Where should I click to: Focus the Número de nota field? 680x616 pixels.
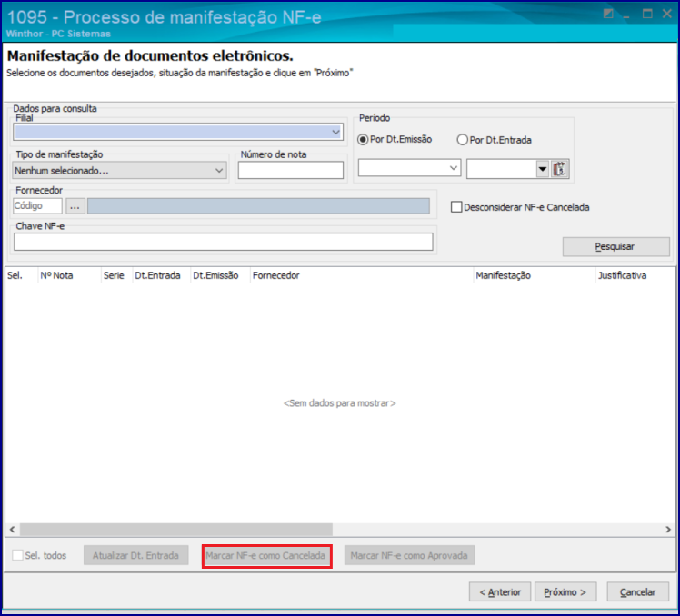(291, 170)
